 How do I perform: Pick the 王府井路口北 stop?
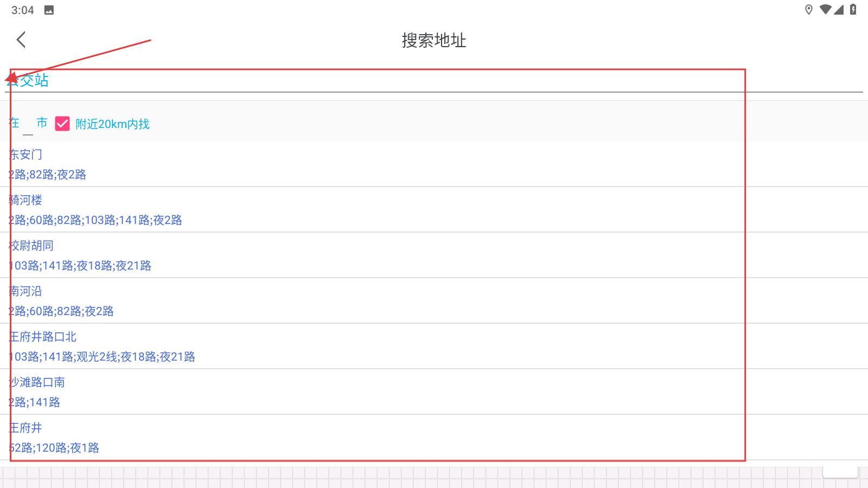click(x=434, y=346)
